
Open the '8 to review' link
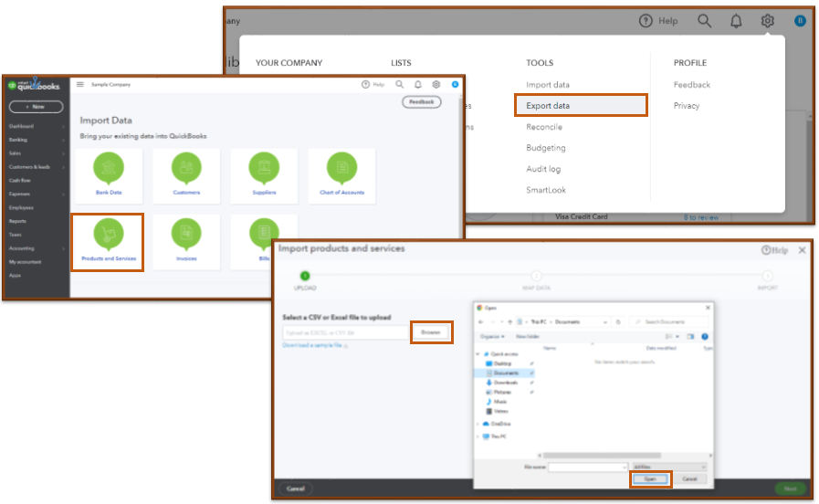701,217
